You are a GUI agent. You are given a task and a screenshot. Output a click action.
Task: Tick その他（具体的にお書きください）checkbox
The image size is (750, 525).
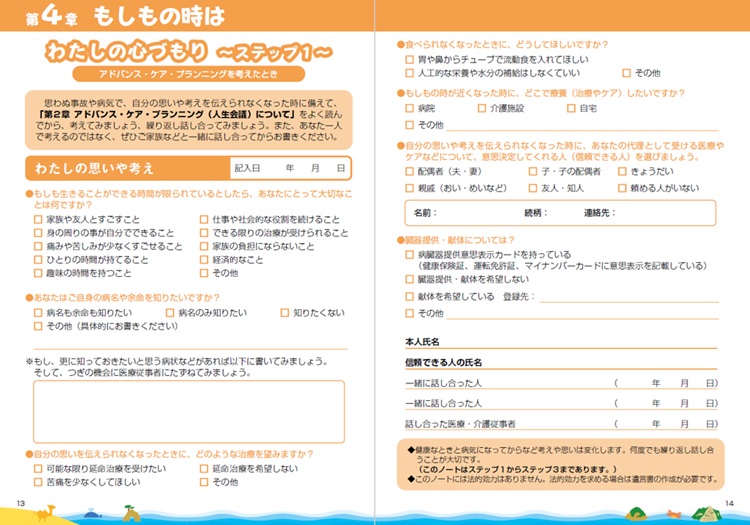pyautogui.click(x=38, y=326)
